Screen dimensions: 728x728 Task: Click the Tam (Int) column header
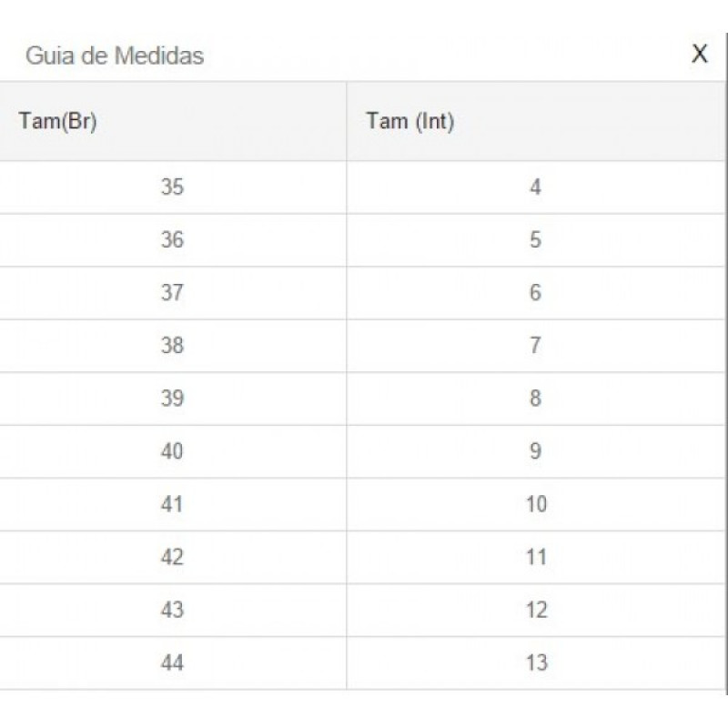410,122
